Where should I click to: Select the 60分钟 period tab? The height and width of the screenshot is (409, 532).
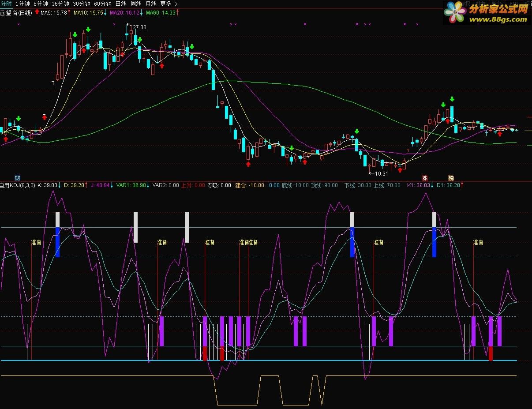[x=103, y=4]
